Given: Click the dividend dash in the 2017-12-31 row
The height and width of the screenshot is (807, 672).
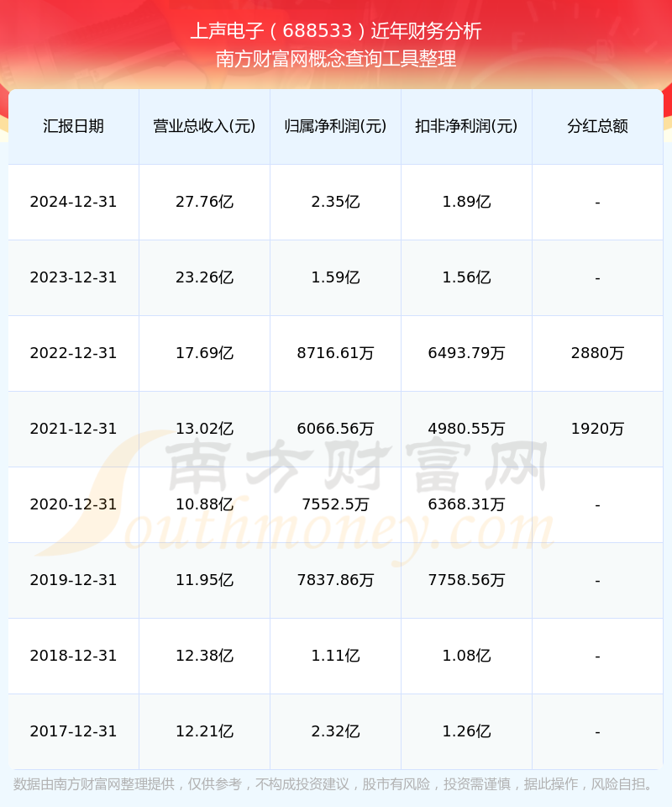Looking at the screenshot, I should pos(597,732).
